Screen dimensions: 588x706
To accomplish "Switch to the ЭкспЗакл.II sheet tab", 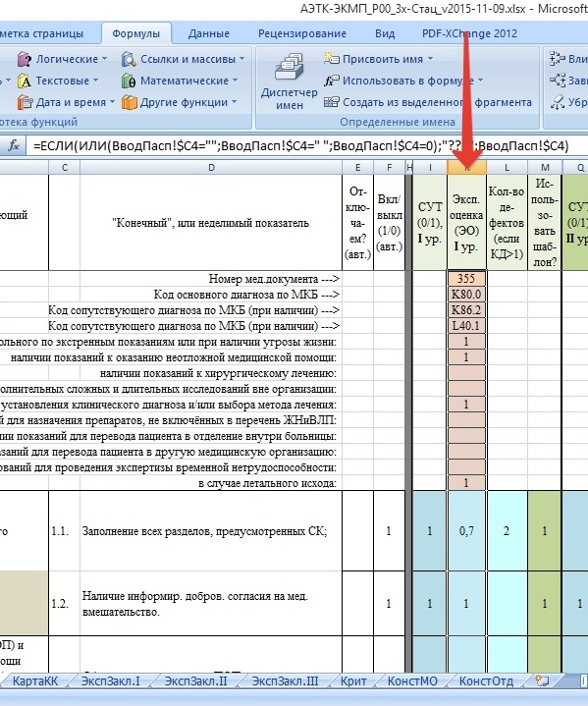I will pyautogui.click(x=195, y=681).
